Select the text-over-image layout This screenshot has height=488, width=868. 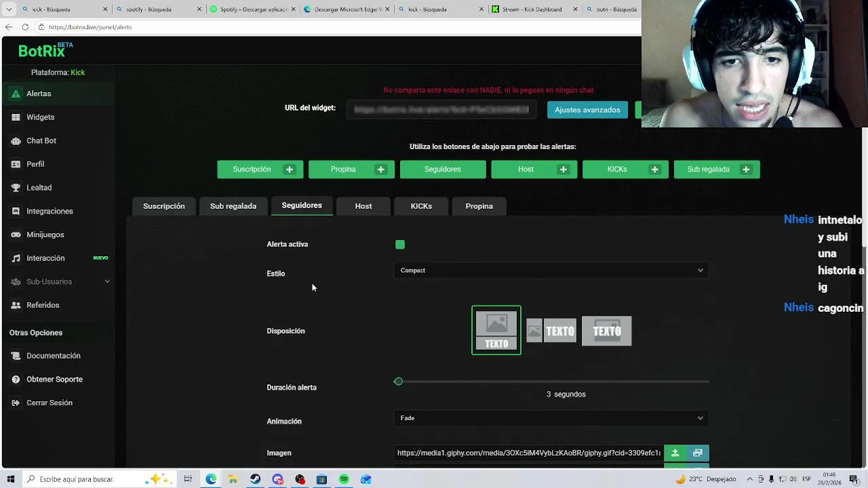[607, 331]
